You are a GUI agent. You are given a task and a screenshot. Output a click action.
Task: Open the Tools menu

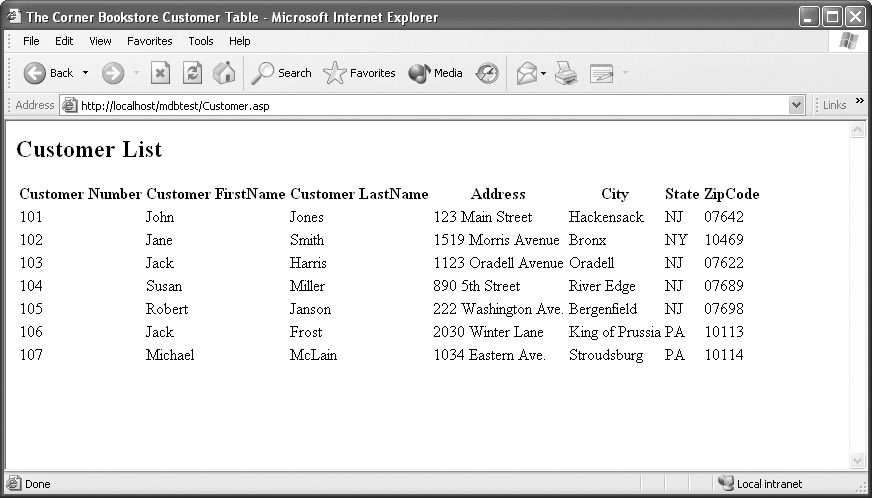pyautogui.click(x=201, y=41)
